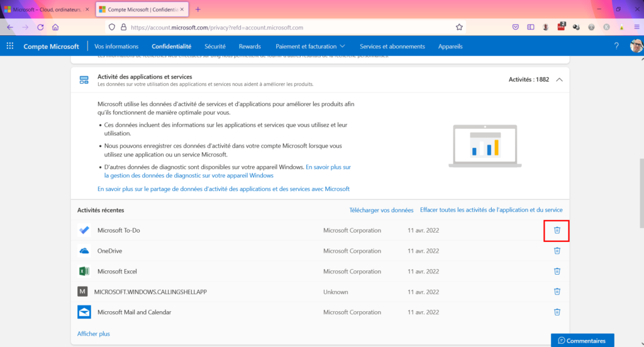The width and height of the screenshot is (644, 347).
Task: Open the reader/sidebar view icon in toolbar
Action: pyautogui.click(x=531, y=28)
